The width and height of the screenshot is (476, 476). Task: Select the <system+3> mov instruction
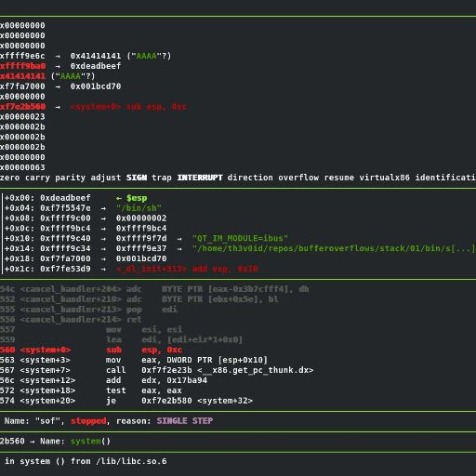click(x=134, y=360)
